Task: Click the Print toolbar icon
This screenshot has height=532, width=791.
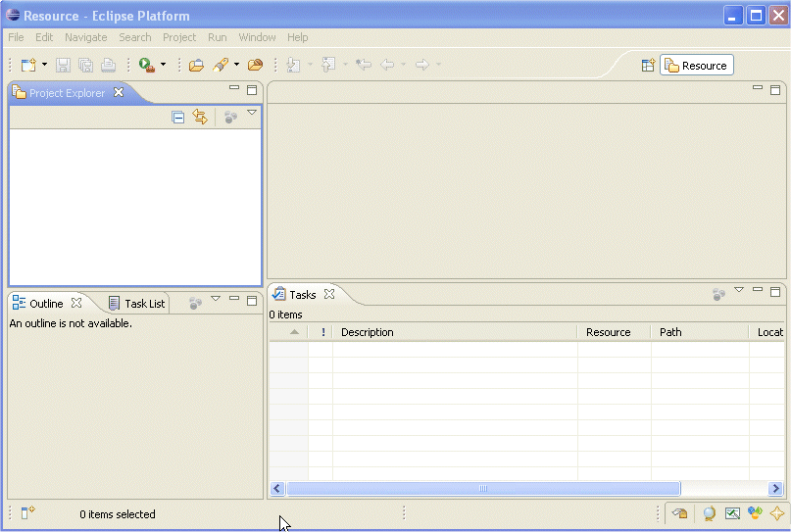Action: tap(109, 65)
